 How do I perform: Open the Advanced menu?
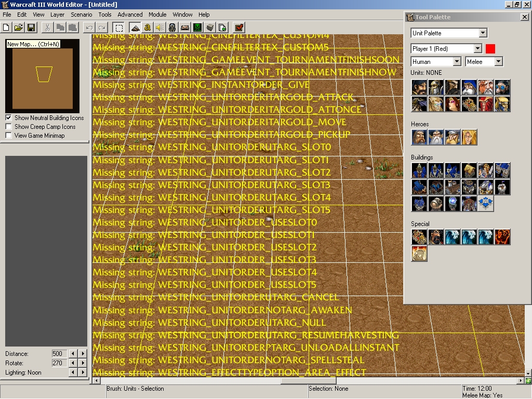130,15
